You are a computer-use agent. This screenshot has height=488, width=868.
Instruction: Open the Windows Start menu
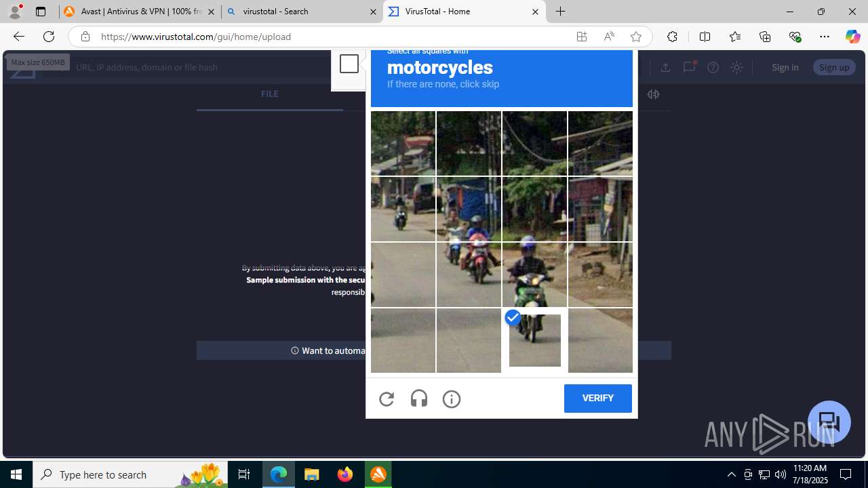[x=16, y=474]
